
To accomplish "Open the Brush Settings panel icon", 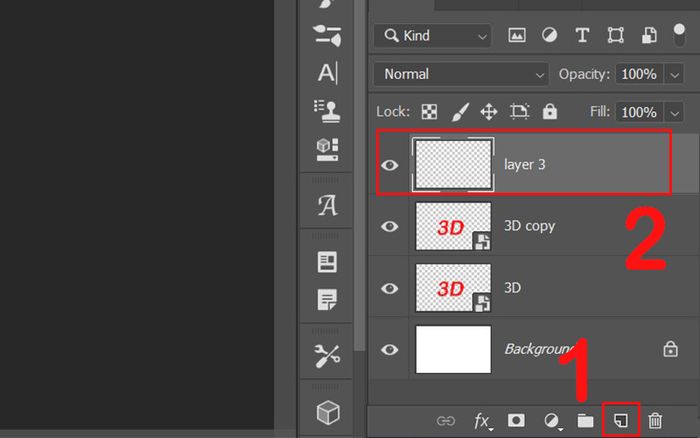I will point(327,36).
